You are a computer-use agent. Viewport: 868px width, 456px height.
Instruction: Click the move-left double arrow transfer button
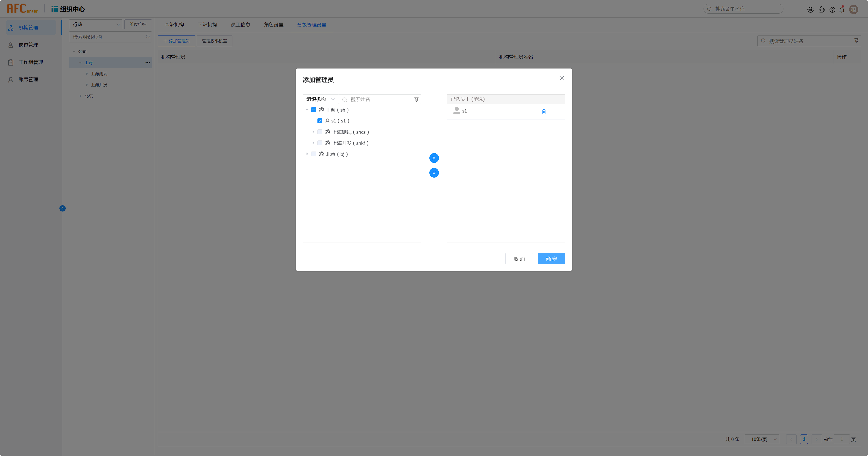434,173
